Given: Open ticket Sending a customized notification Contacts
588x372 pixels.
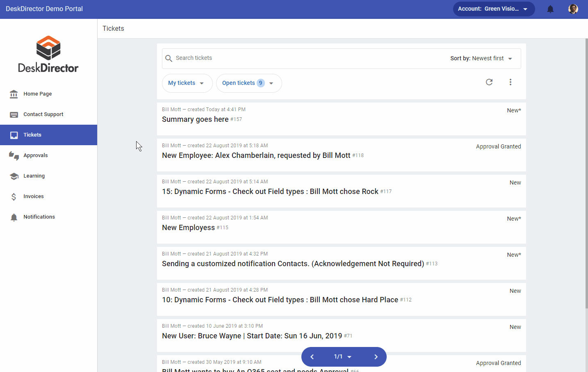Looking at the screenshot, I should click(342, 263).
